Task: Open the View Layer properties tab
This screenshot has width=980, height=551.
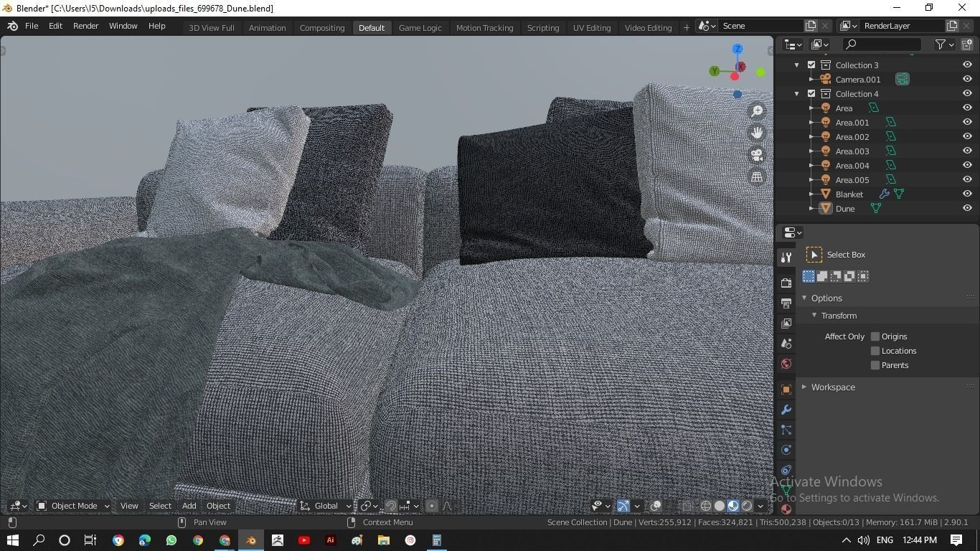Action: tap(786, 324)
